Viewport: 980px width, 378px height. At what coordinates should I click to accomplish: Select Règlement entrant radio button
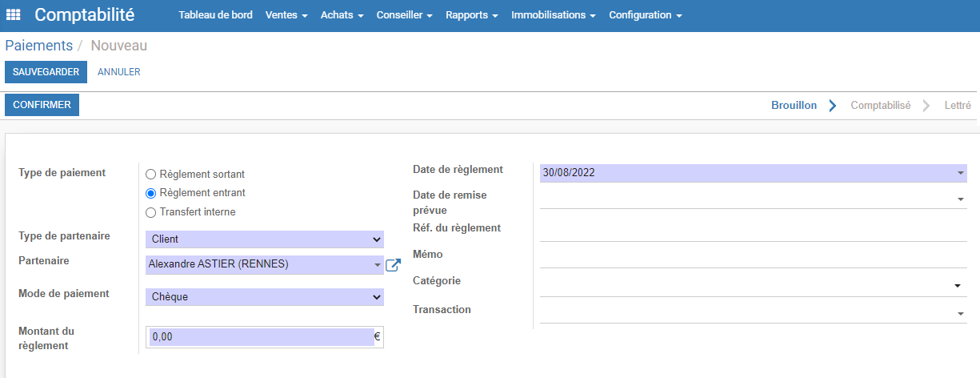[150, 193]
